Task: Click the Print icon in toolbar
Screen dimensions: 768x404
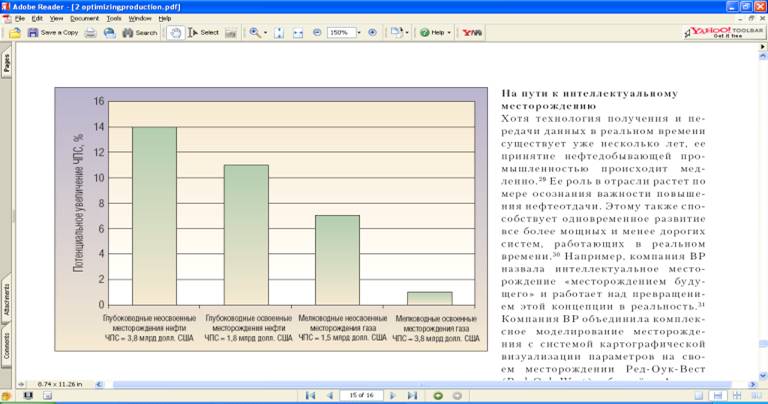Action: pyautogui.click(x=90, y=32)
